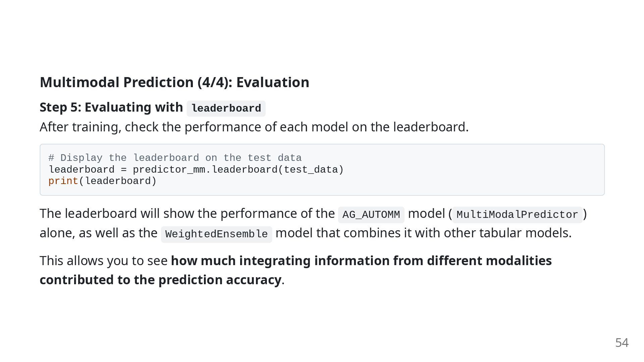Click the phrase 'The leaderboard will show the performance'
Screen dimensions: 644x362
point(187,214)
